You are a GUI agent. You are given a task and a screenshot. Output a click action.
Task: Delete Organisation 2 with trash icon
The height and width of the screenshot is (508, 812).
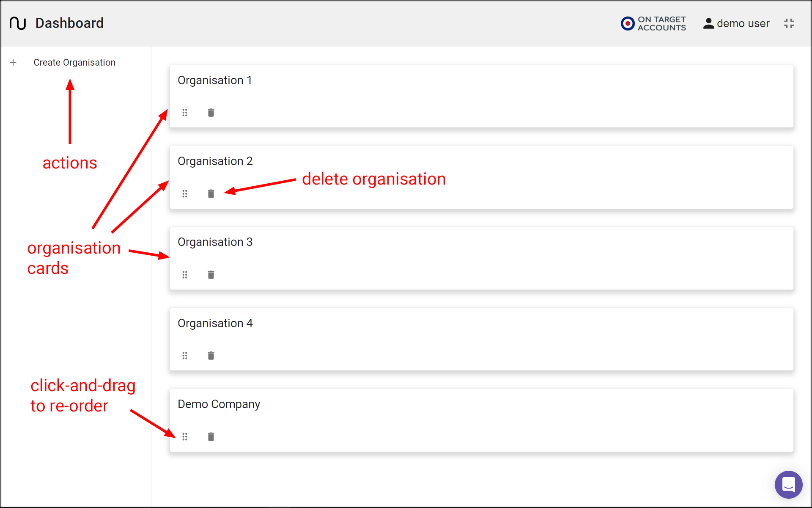[x=211, y=194]
